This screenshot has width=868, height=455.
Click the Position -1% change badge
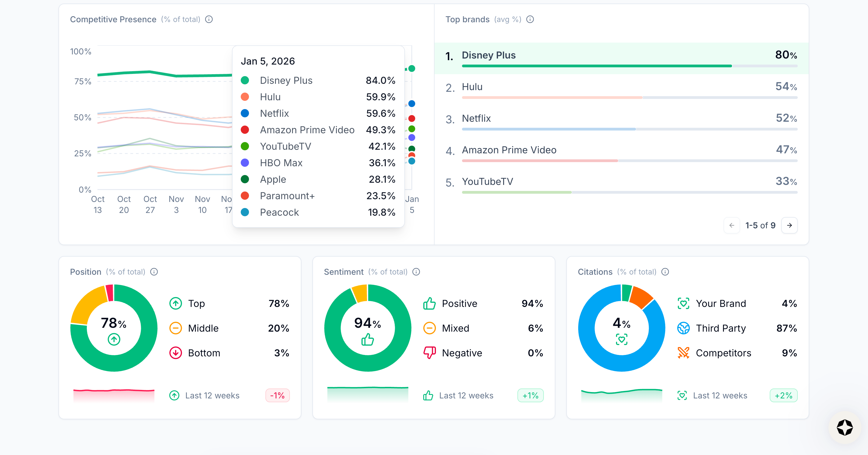277,395
